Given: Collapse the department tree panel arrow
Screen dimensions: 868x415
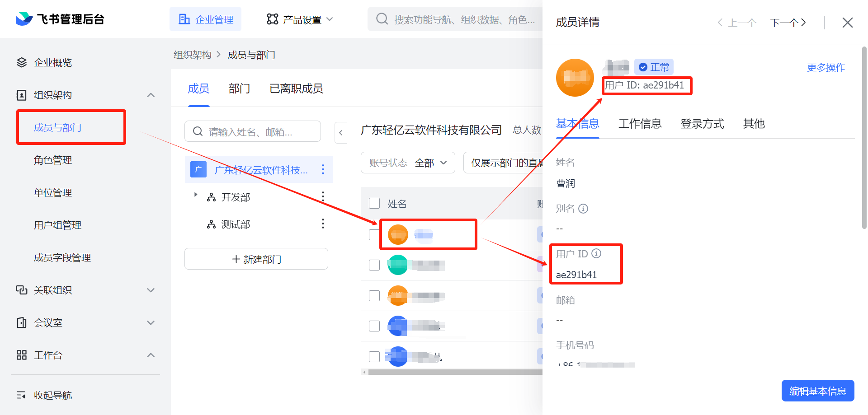Looking at the screenshot, I should tap(341, 133).
